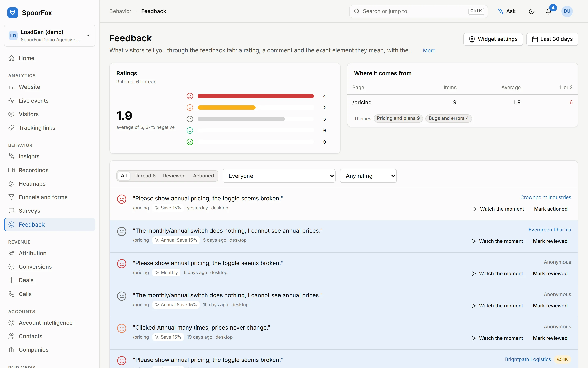
Task: Click the SpoorFox shield logo
Action: coord(13,13)
